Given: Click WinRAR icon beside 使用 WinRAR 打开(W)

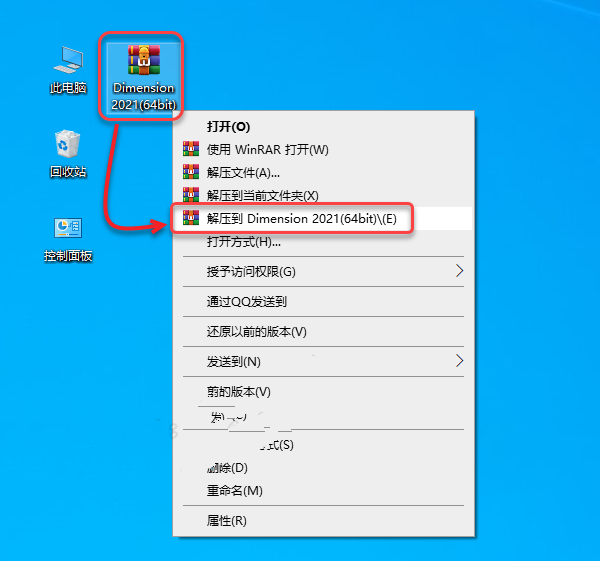Looking at the screenshot, I should pyautogui.click(x=191, y=149).
